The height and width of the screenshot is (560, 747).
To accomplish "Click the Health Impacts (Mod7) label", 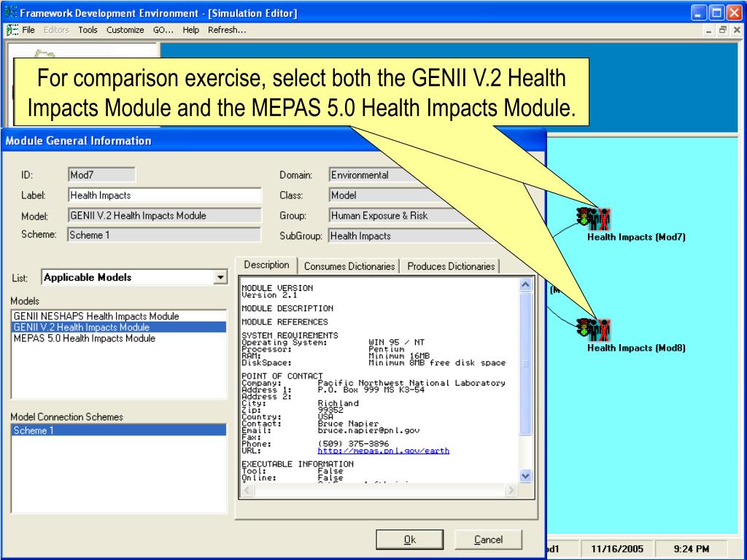I will (636, 237).
